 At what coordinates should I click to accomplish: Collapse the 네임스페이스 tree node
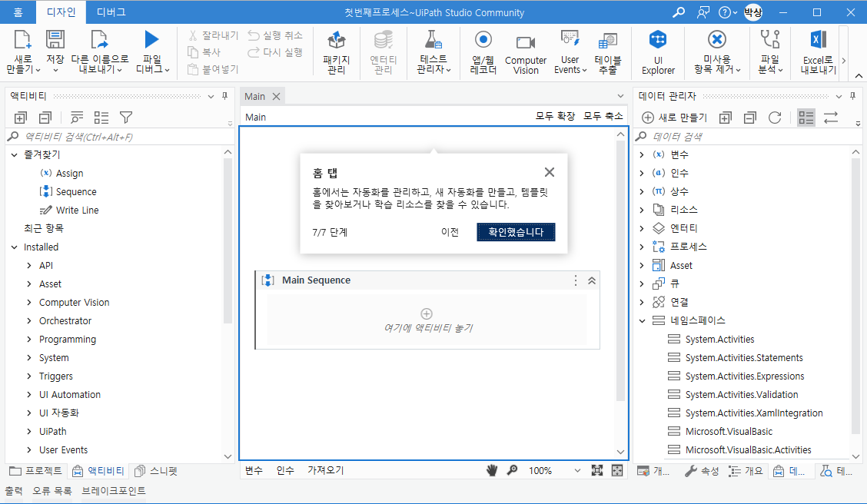click(642, 320)
